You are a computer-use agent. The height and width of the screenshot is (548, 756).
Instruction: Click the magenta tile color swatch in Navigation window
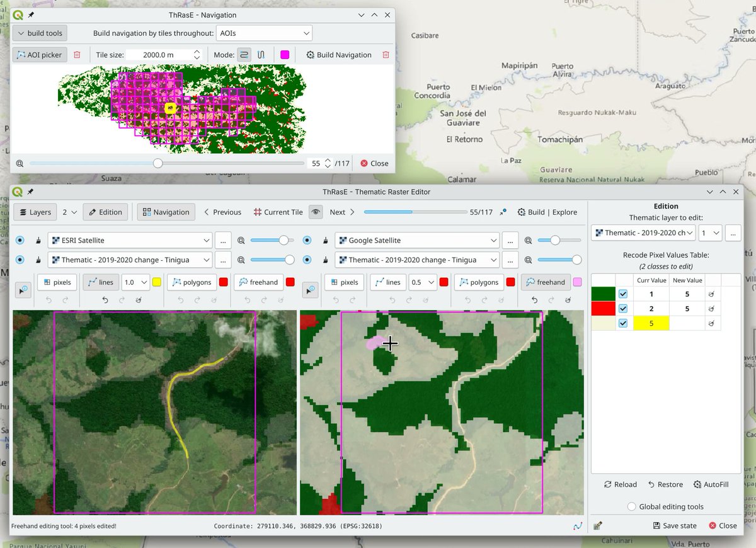tap(285, 55)
